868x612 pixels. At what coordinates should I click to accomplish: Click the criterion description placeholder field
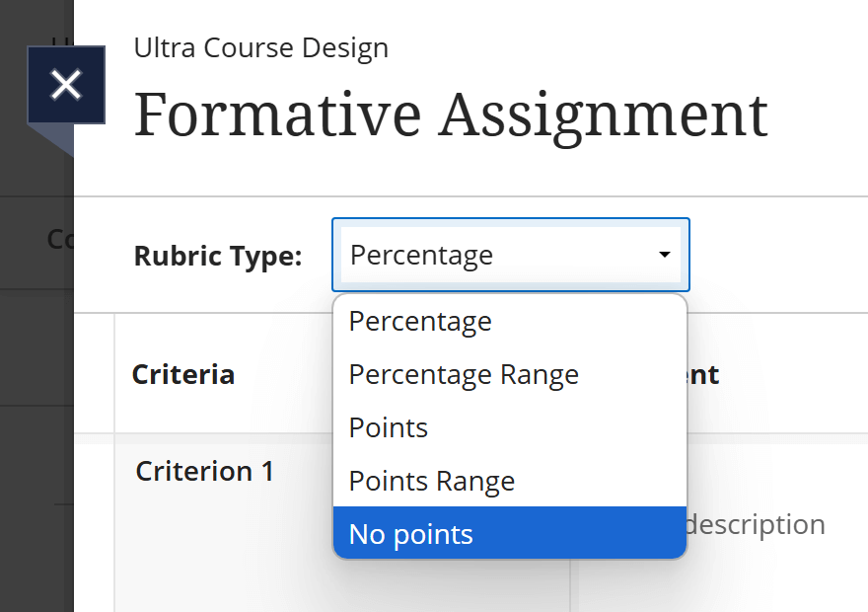759,524
